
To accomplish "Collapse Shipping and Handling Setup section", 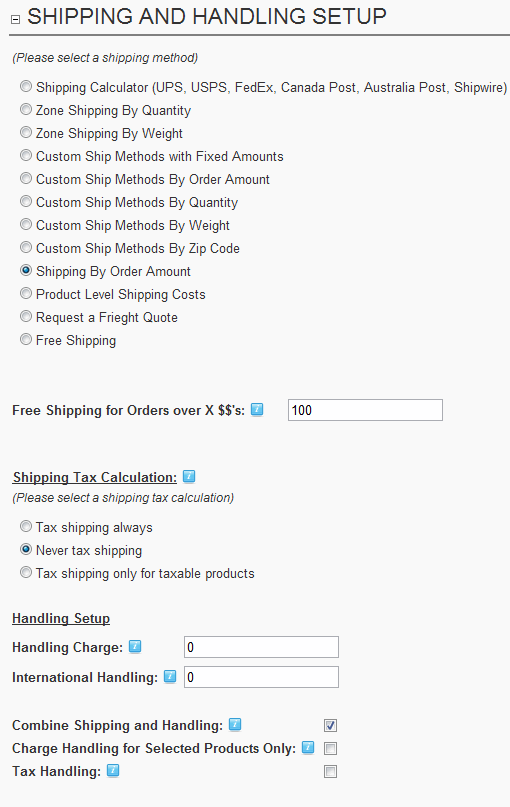I will (15, 19).
